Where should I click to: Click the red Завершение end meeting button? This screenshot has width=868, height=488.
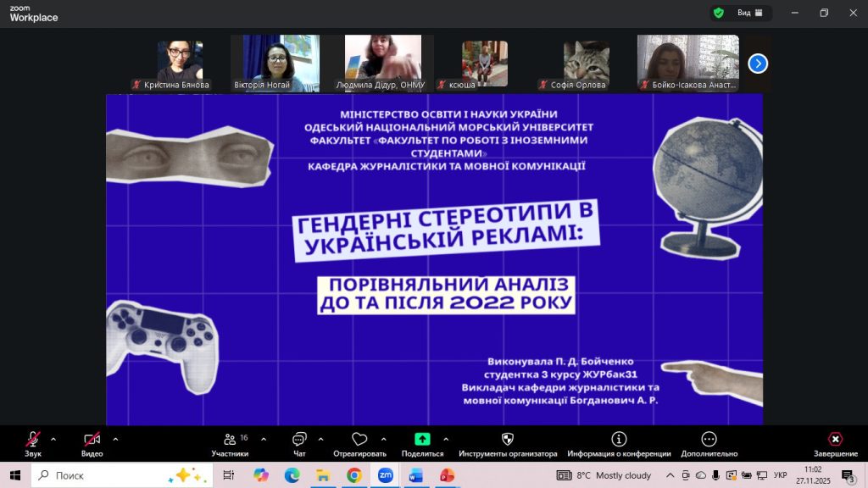(835, 440)
